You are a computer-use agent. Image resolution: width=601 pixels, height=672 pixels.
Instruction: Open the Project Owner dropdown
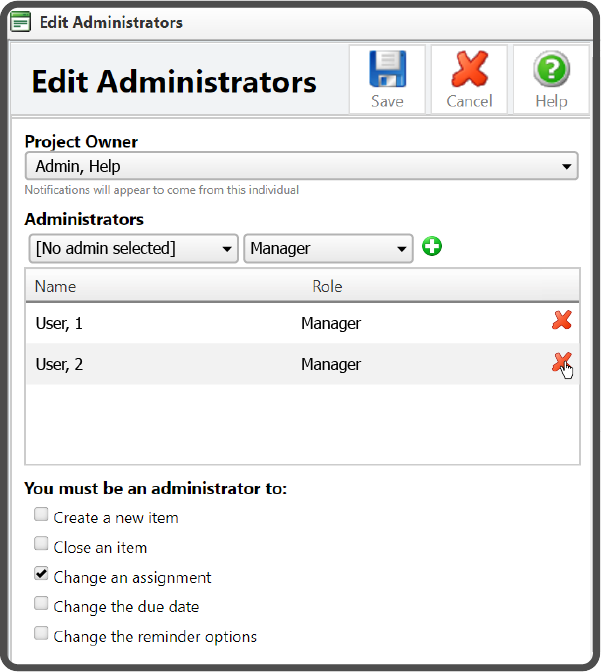click(301, 166)
